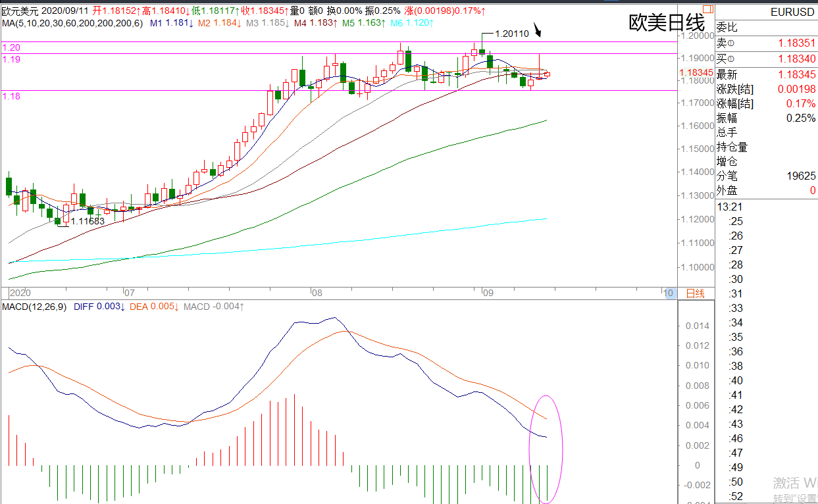818x504 pixels.
Task: Click the 分笔 count 19625
Action: [801, 176]
